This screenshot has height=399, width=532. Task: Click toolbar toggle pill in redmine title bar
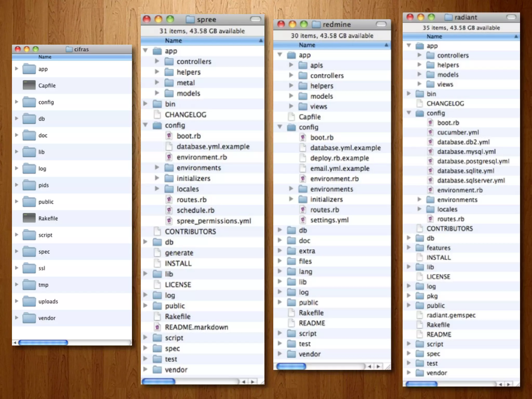click(x=381, y=24)
